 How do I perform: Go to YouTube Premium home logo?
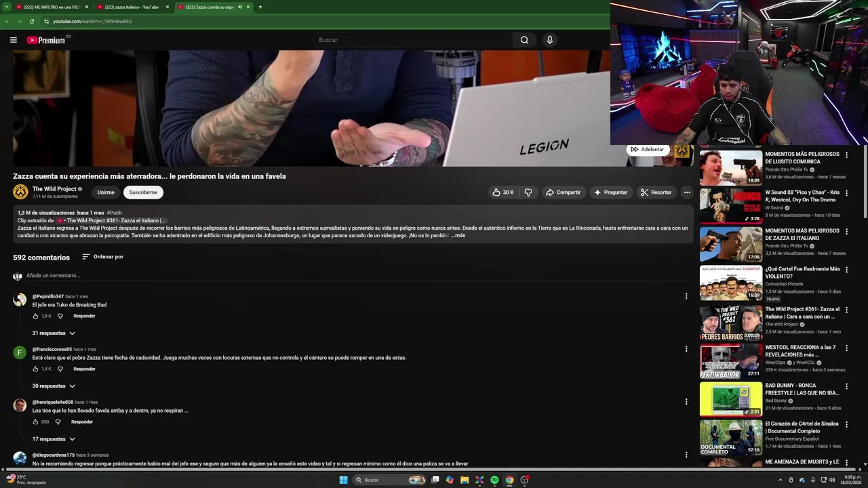pos(47,40)
